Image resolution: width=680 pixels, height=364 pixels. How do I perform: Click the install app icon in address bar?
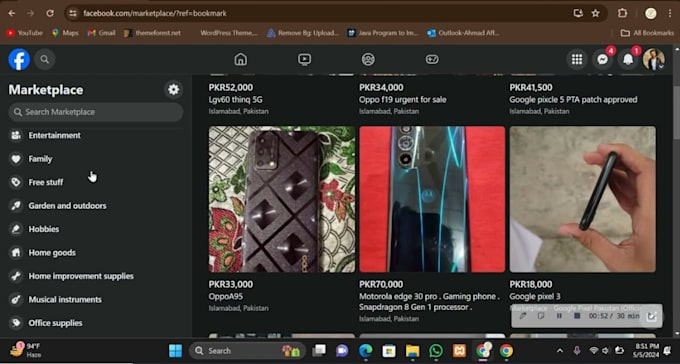[578, 13]
